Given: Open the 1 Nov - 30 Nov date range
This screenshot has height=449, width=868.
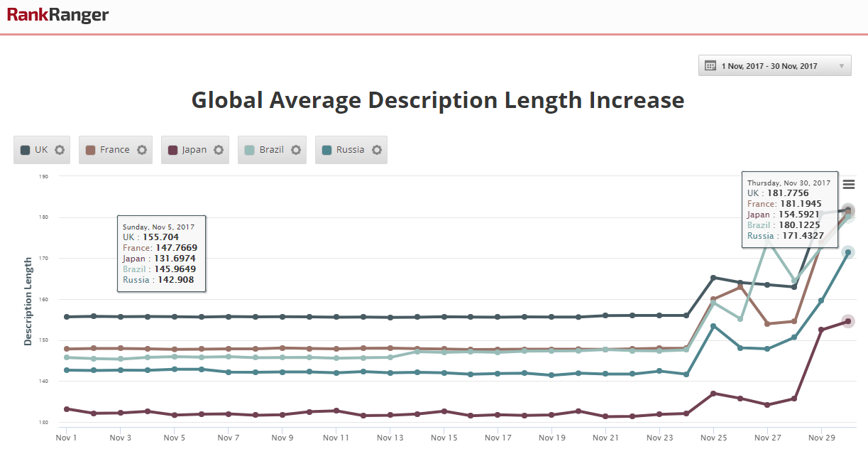Looking at the screenshot, I should (x=769, y=66).
